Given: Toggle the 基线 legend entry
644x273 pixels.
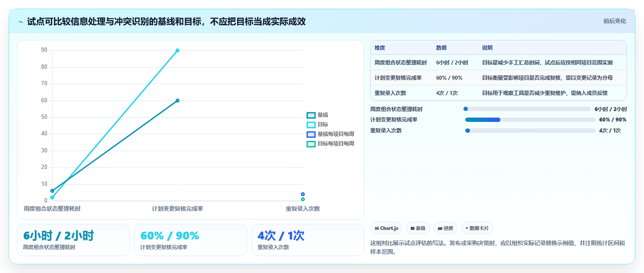Looking at the screenshot, I should point(317,115).
